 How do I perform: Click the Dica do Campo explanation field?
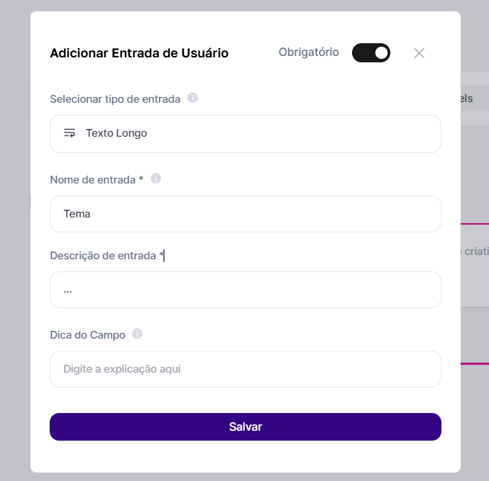tap(246, 369)
